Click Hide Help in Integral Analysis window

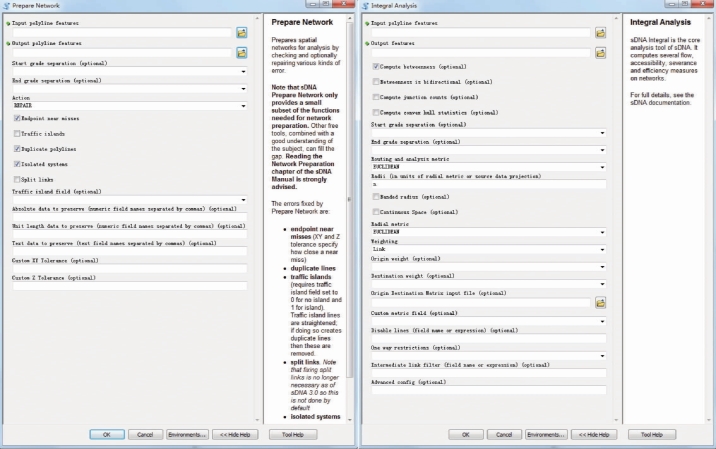594,434
